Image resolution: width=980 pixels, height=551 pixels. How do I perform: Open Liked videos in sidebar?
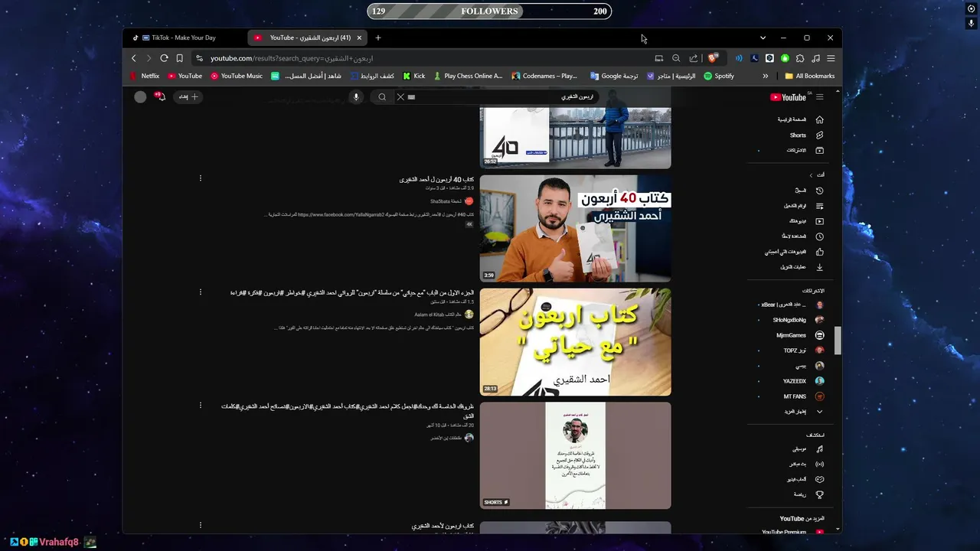(794, 252)
